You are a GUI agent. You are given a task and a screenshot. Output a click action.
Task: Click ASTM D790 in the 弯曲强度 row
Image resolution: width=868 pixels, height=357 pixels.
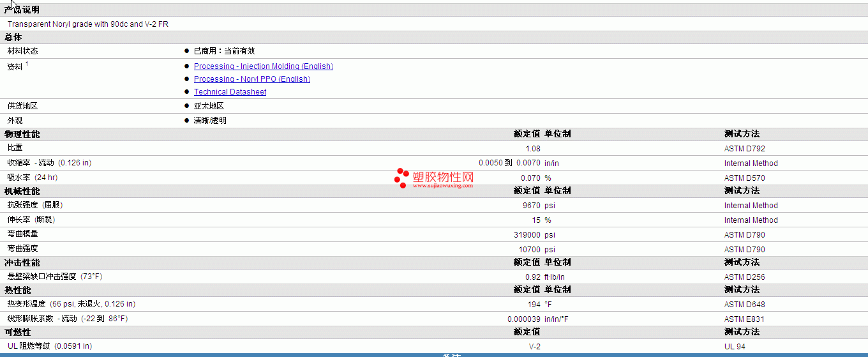744,250
